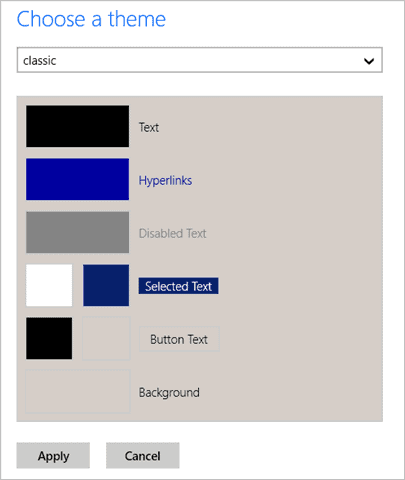
Task: Click the classic text in combo box
Action: (x=40, y=61)
